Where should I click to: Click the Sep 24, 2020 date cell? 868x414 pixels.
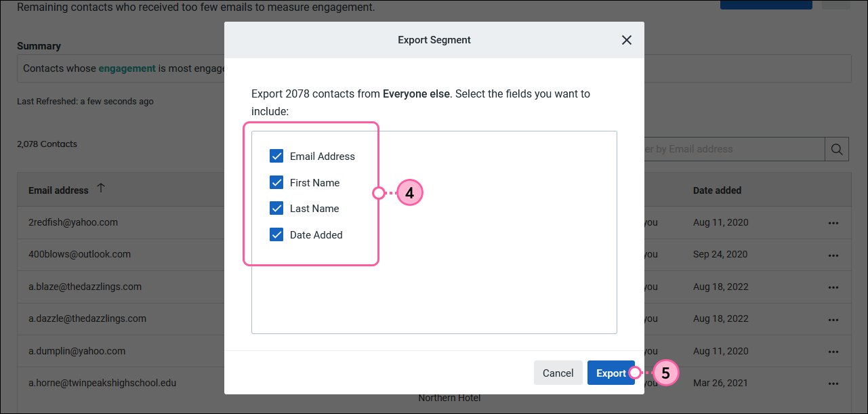(x=720, y=254)
